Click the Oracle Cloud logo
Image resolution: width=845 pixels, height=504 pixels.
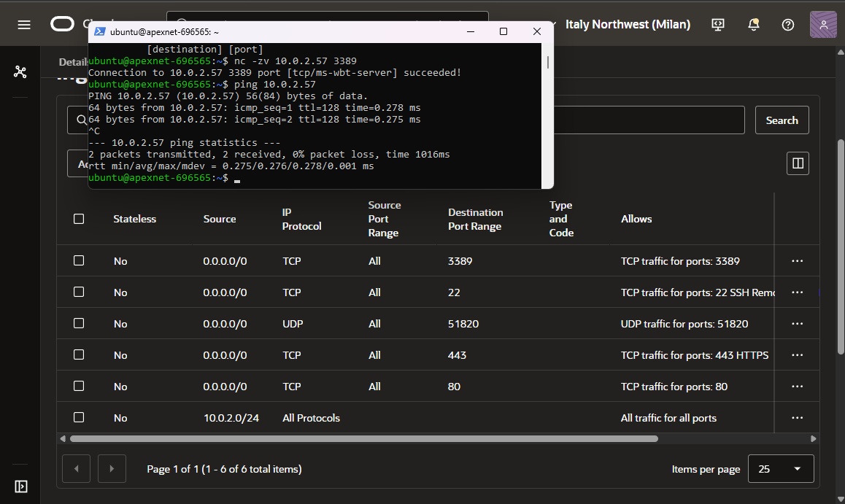[x=63, y=23]
